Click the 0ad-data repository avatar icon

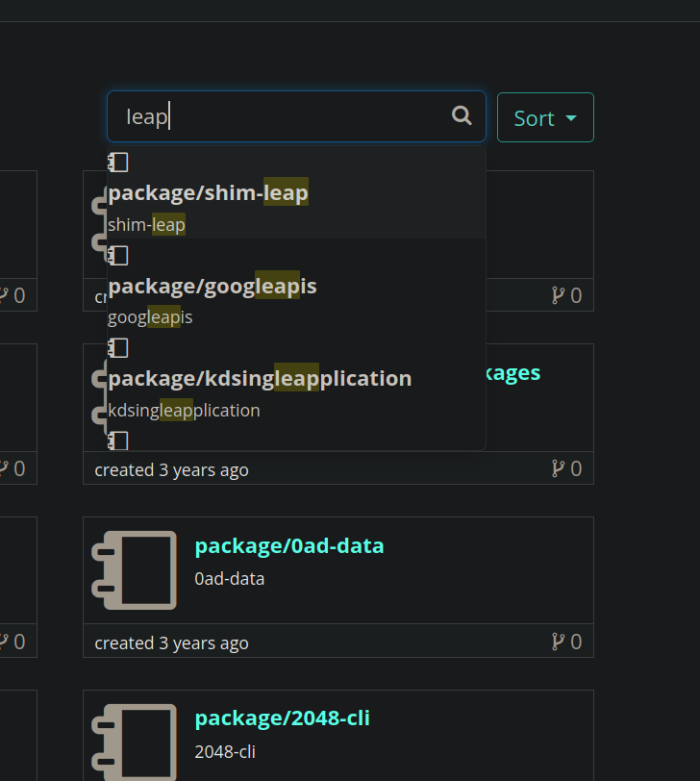click(x=134, y=569)
